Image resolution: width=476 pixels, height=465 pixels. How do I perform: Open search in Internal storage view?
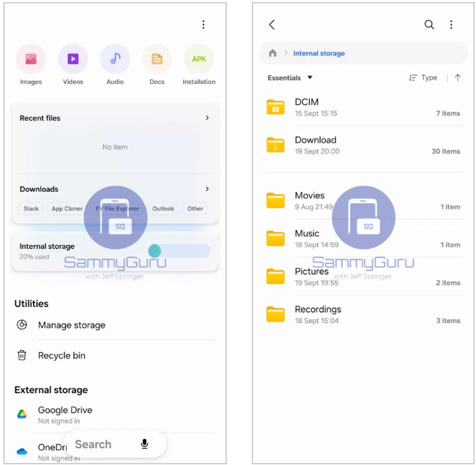[x=429, y=25]
